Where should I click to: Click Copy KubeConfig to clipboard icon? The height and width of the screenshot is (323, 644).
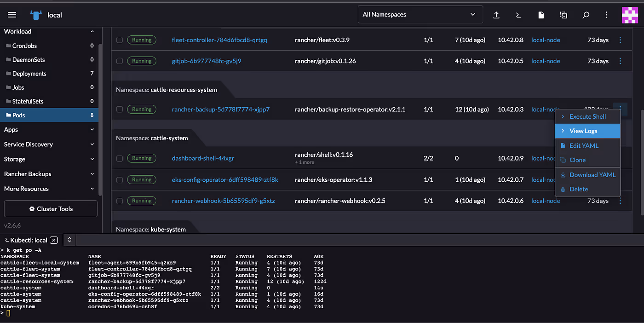[x=563, y=15]
